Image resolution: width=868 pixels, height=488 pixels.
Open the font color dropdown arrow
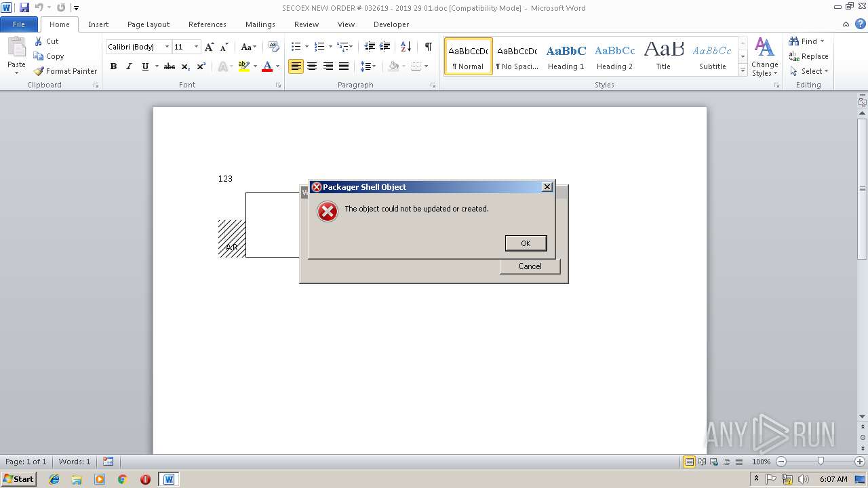point(277,66)
